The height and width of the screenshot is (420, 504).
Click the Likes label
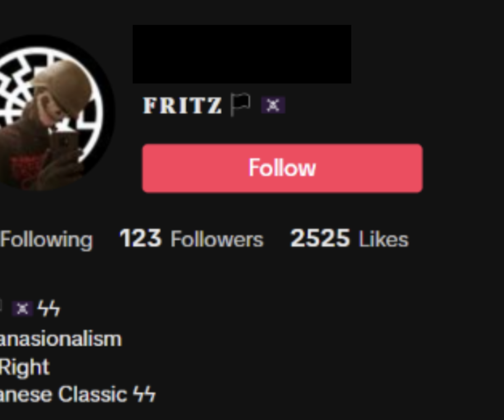383,239
